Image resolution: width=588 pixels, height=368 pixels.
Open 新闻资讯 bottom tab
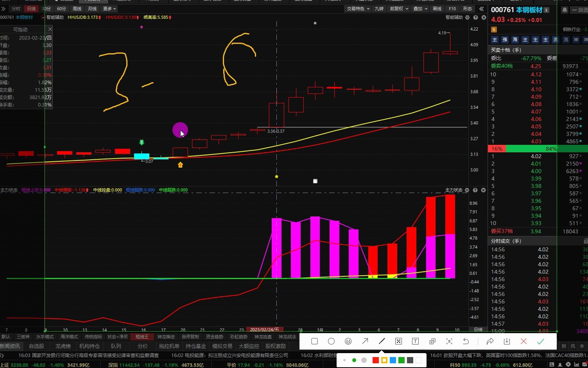click(x=10, y=346)
